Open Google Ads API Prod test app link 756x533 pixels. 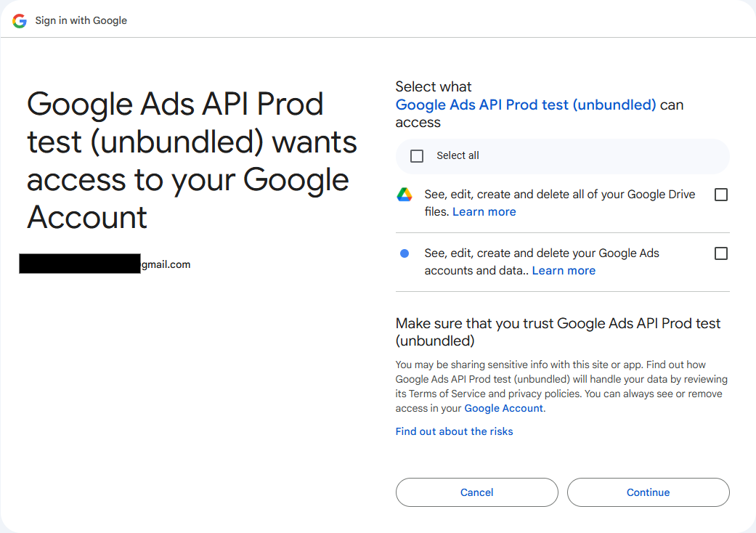point(526,105)
